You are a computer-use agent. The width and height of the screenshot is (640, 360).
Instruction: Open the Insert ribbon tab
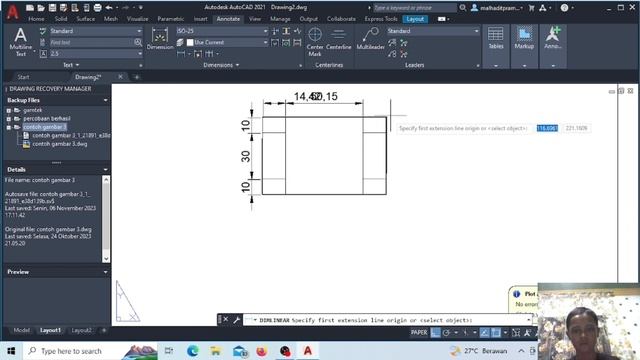(x=200, y=19)
